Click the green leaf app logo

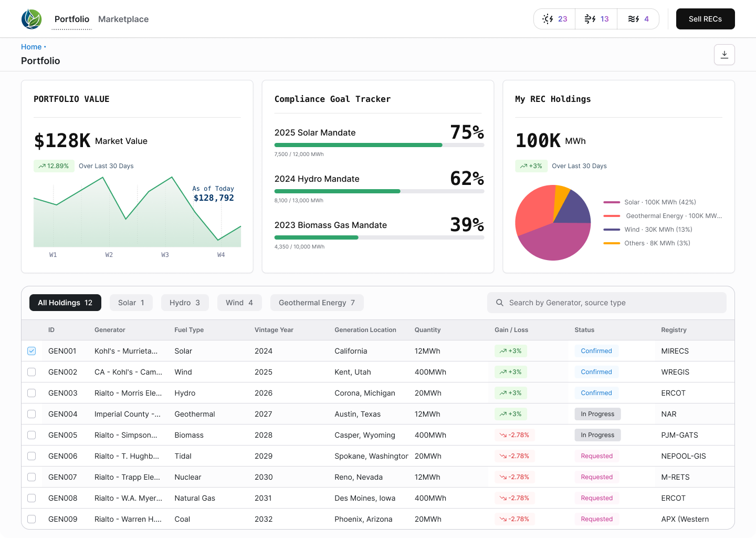pos(31,19)
